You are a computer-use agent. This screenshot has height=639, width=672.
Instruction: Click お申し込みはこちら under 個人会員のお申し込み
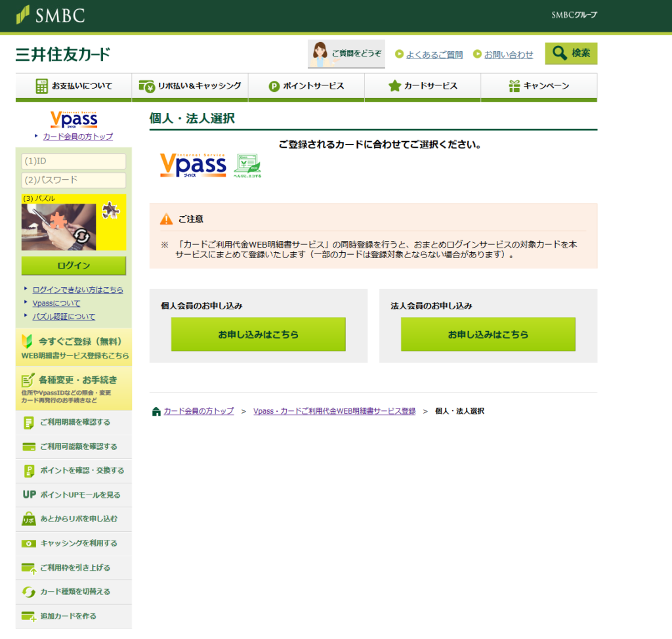[x=258, y=334]
